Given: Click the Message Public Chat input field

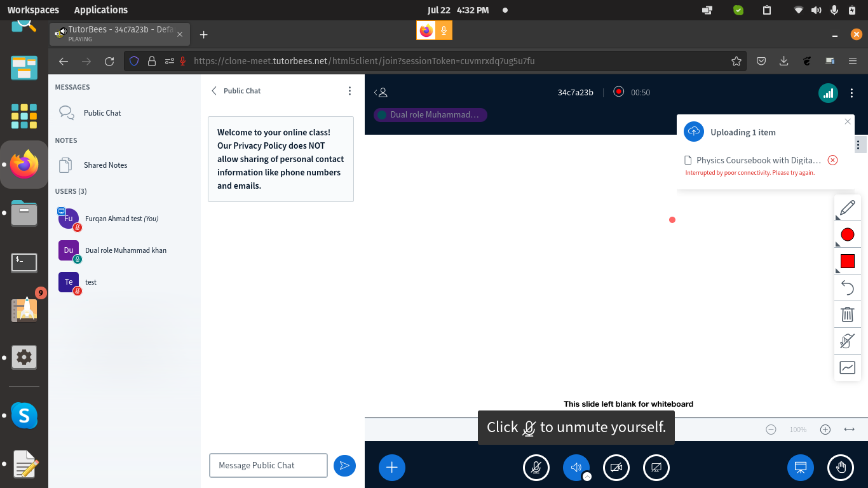Looking at the screenshot, I should [x=268, y=465].
